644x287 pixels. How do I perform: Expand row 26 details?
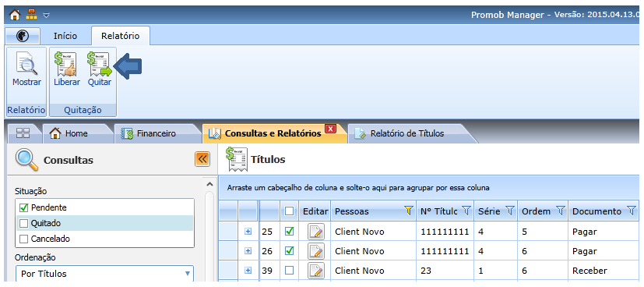click(248, 251)
